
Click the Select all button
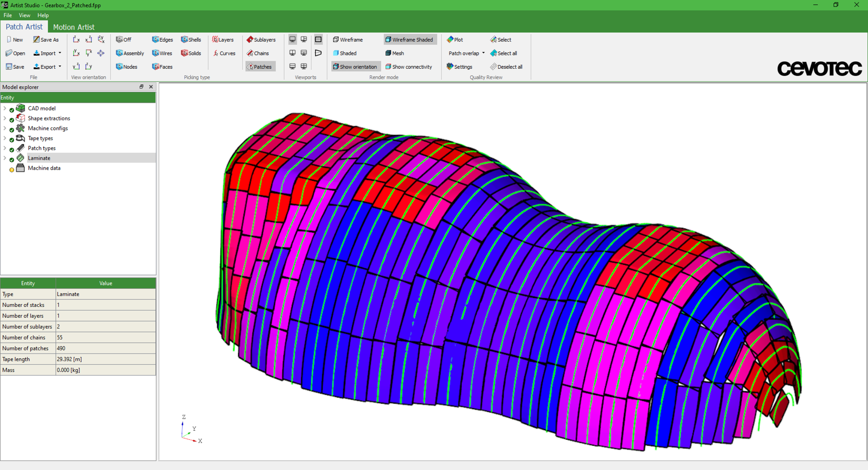(x=505, y=53)
